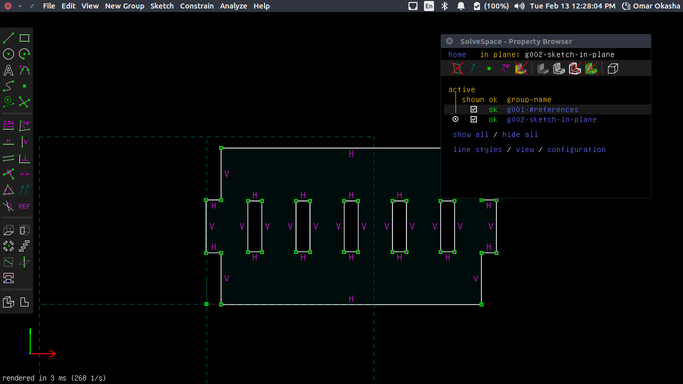Screen dimensions: 683x384
Task: Select the bezier spline tool
Action: 8,86
